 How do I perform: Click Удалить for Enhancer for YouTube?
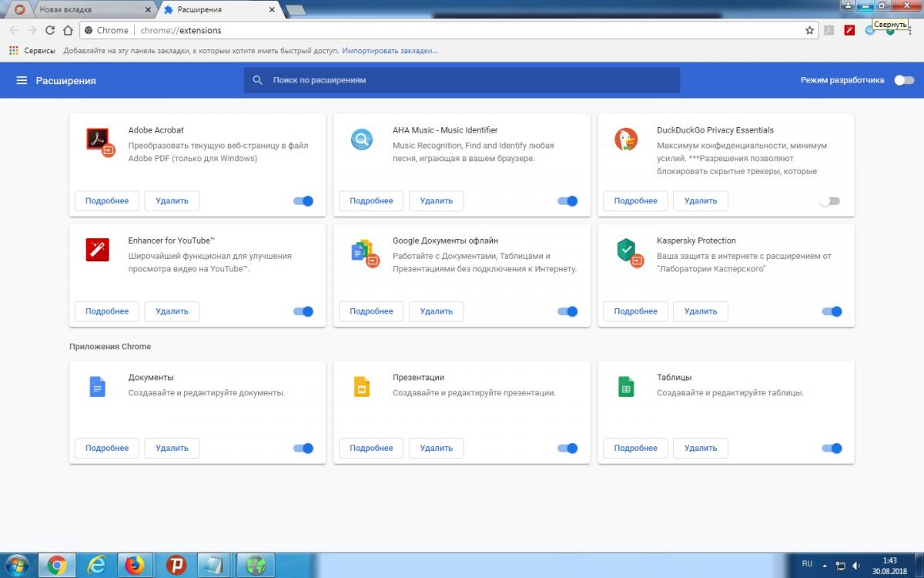tap(172, 311)
